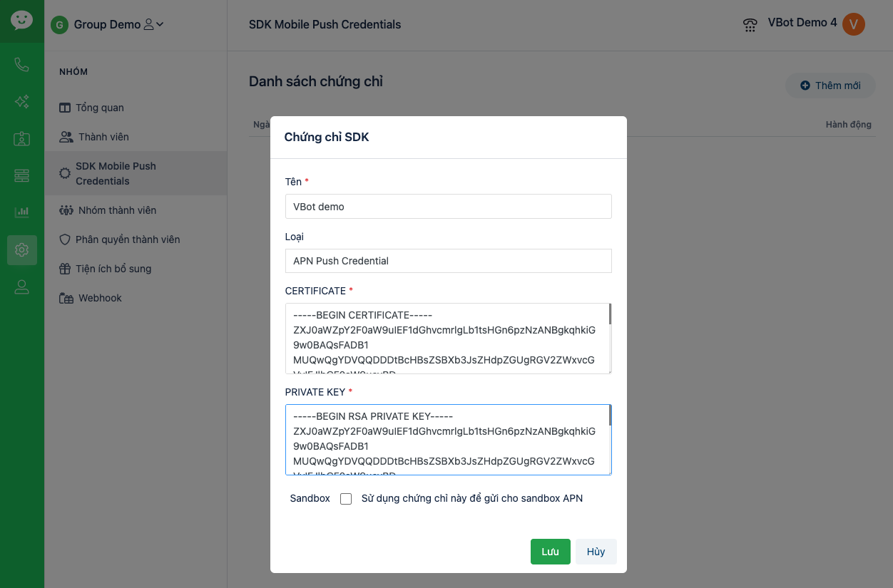893x588 pixels.
Task: Open the contacts card icon in sidebar
Action: 21,139
